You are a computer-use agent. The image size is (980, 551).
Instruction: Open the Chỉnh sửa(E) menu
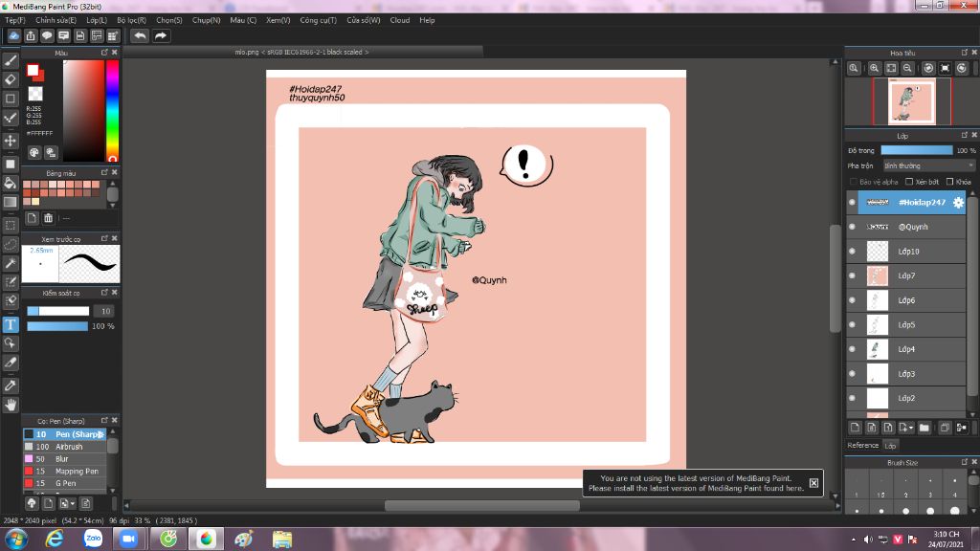56,20
